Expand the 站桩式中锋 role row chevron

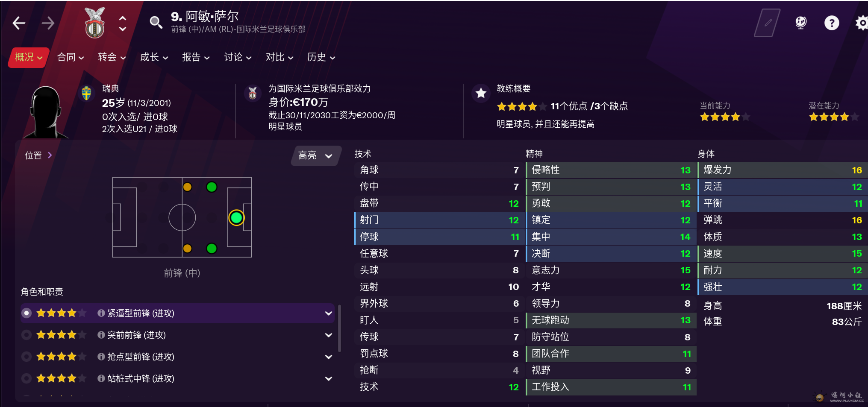click(x=329, y=378)
